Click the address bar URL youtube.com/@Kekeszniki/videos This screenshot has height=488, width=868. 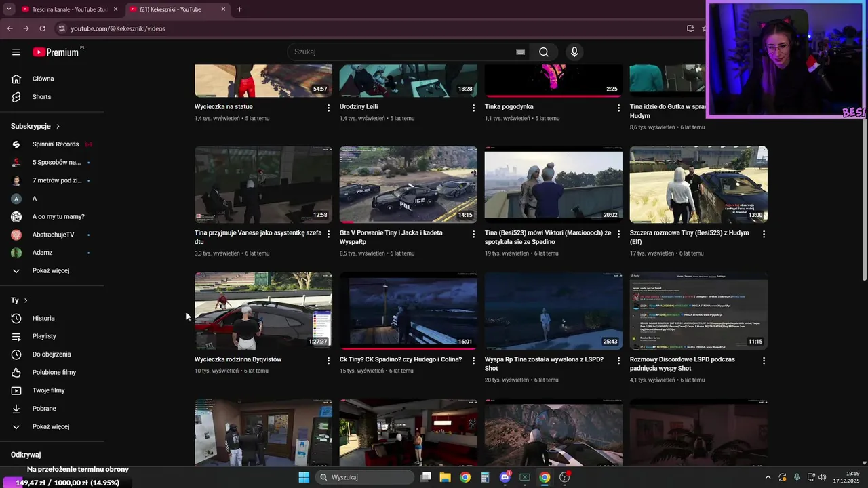pyautogui.click(x=118, y=28)
